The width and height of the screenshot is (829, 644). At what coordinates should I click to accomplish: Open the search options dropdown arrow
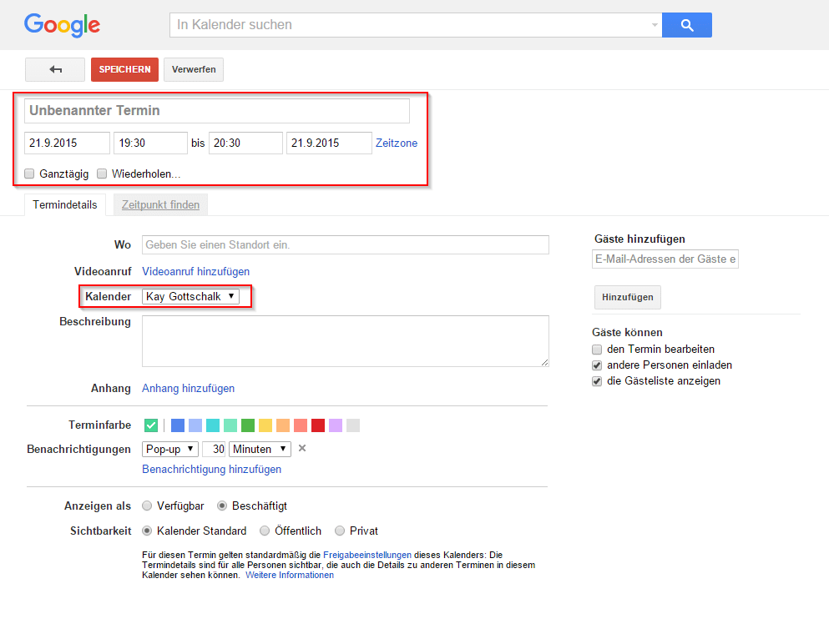pyautogui.click(x=655, y=25)
